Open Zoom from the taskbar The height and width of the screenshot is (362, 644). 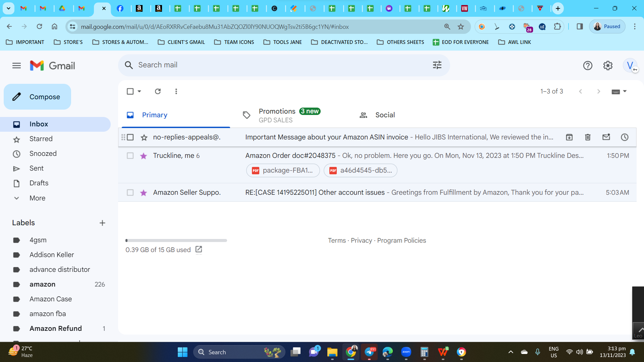coord(406,352)
